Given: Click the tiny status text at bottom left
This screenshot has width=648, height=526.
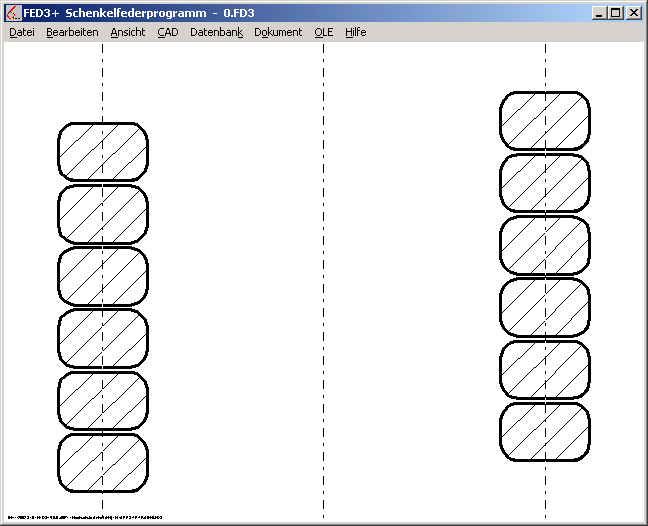Looking at the screenshot, I should [x=83, y=518].
